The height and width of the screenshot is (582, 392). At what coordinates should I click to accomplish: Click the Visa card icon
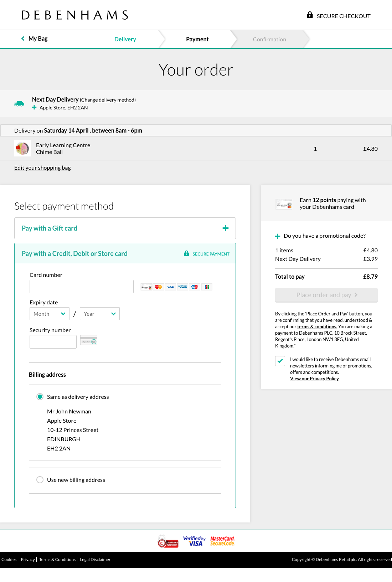click(x=171, y=287)
